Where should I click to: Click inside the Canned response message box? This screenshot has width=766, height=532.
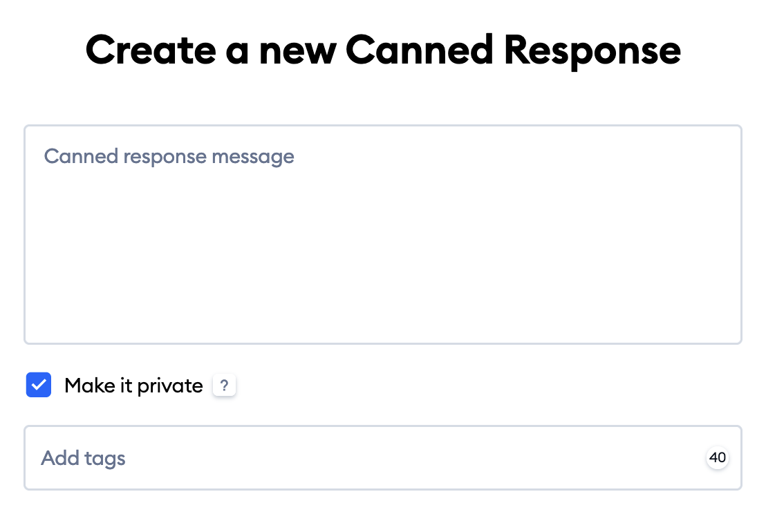tap(382, 234)
